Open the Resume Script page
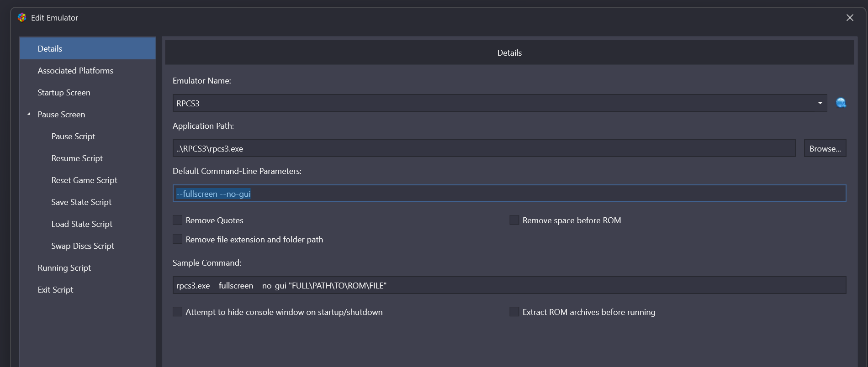Viewport: 868px width, 367px height. [77, 158]
